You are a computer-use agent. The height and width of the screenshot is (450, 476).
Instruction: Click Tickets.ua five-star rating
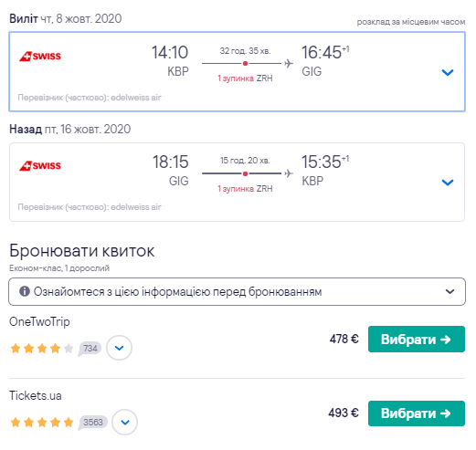(42, 423)
